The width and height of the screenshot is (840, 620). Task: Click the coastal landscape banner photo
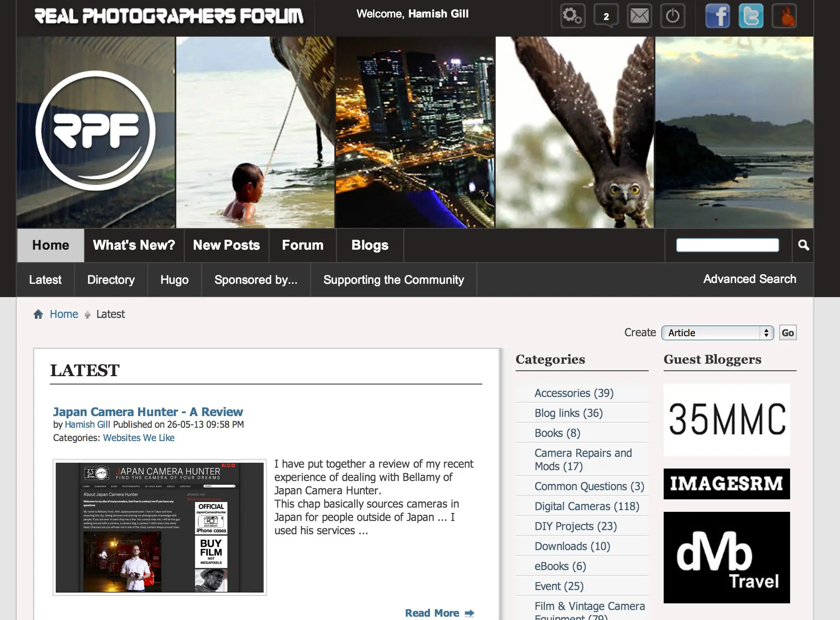click(x=734, y=132)
